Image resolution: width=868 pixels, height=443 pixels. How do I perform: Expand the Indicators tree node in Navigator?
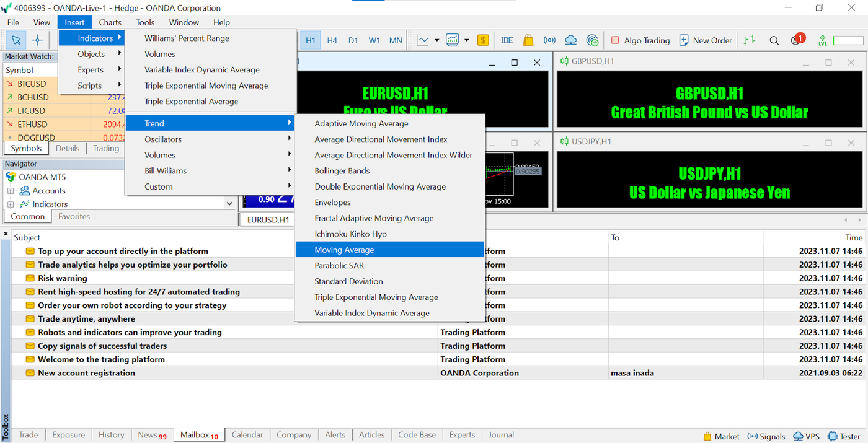(11, 204)
